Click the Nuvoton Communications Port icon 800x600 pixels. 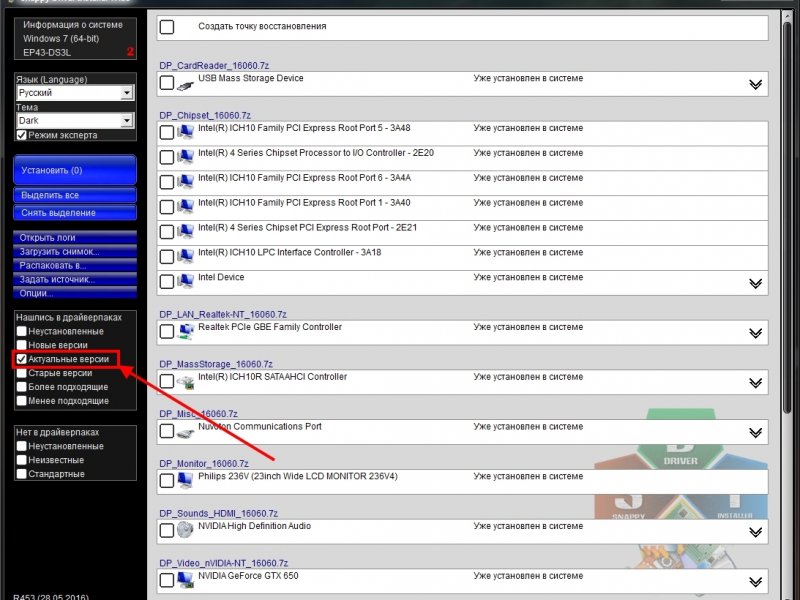[x=185, y=433]
